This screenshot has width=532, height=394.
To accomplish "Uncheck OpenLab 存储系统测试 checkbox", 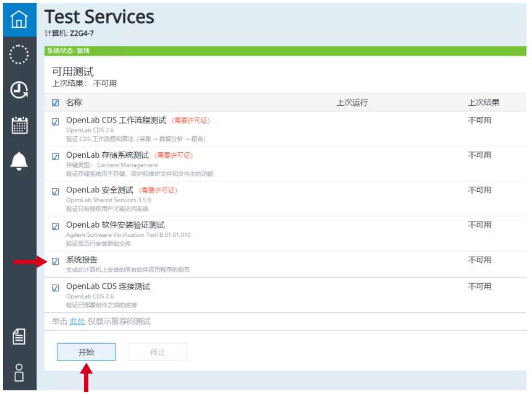I will pos(56,156).
